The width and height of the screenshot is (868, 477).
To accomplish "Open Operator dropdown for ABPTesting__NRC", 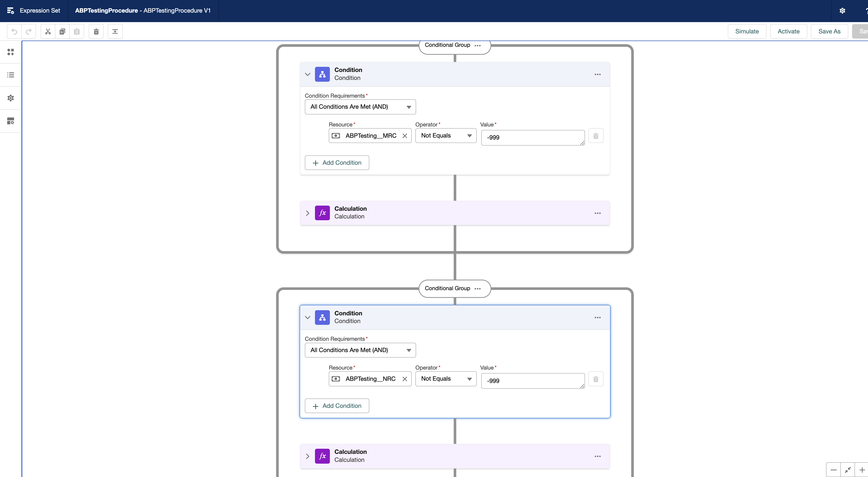I will coord(446,379).
